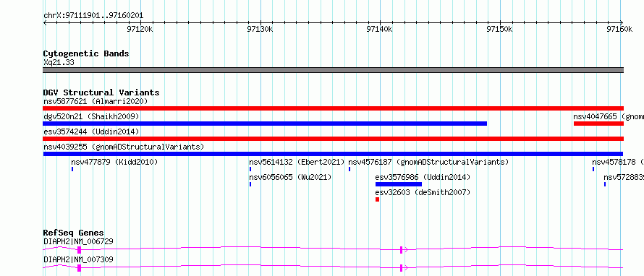Click the nsv477879 (Kidd2010) small blue marker

click(x=72, y=169)
